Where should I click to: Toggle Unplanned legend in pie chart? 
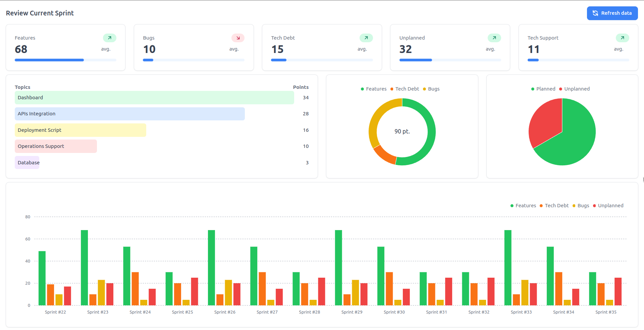574,89
